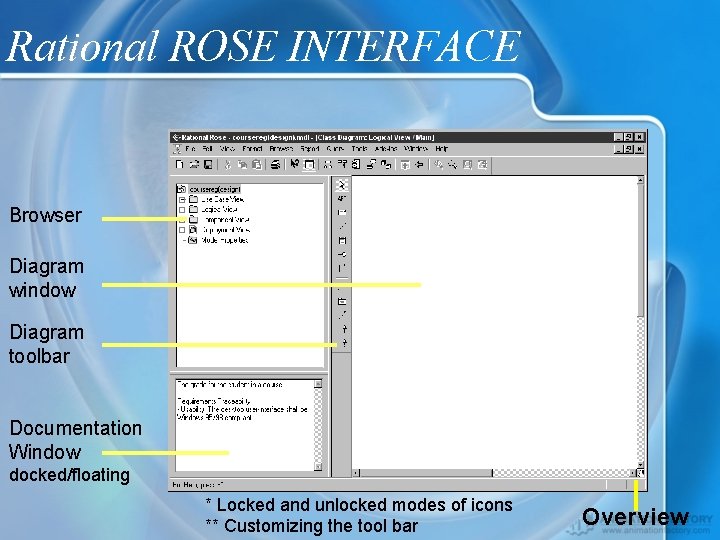Click diagram horizontal scrollbar thumb

coord(426,472)
